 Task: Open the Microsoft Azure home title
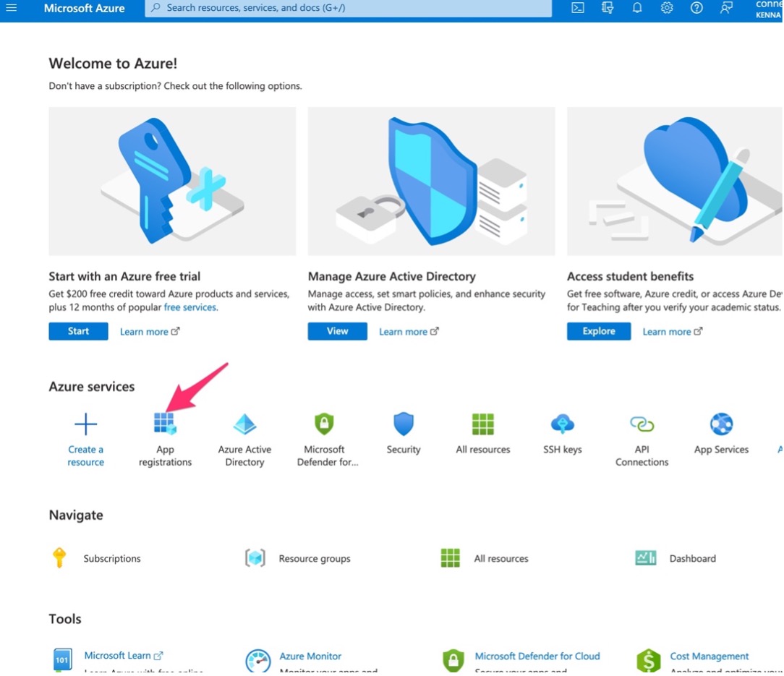point(84,8)
